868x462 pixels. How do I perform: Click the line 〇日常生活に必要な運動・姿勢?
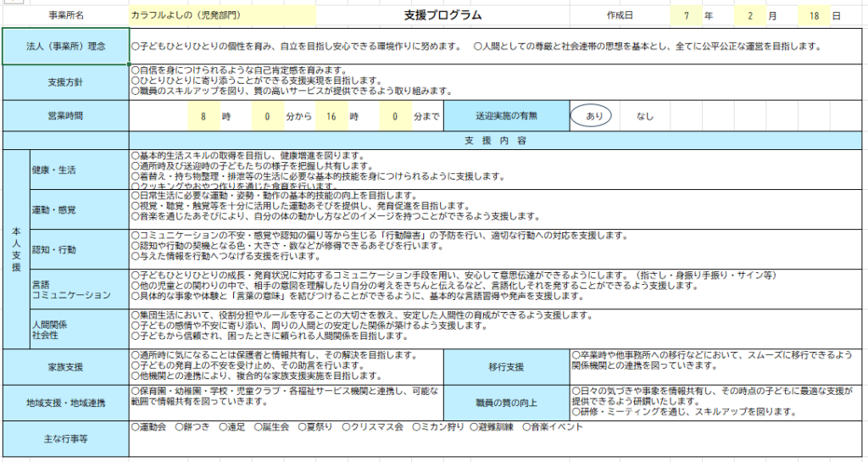click(x=274, y=196)
